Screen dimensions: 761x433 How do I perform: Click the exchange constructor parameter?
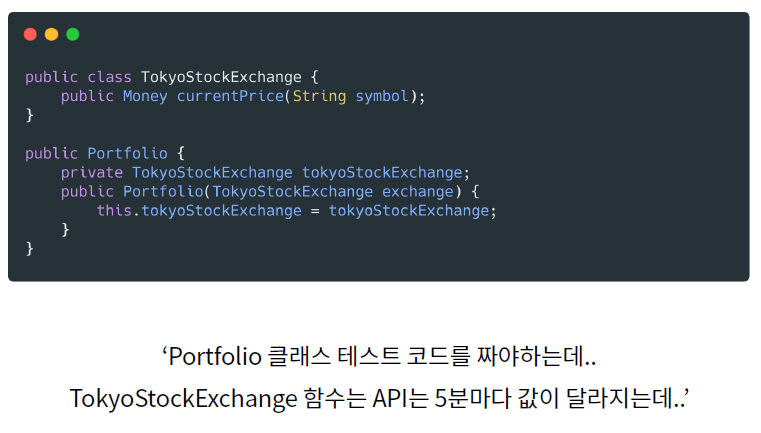click(418, 191)
